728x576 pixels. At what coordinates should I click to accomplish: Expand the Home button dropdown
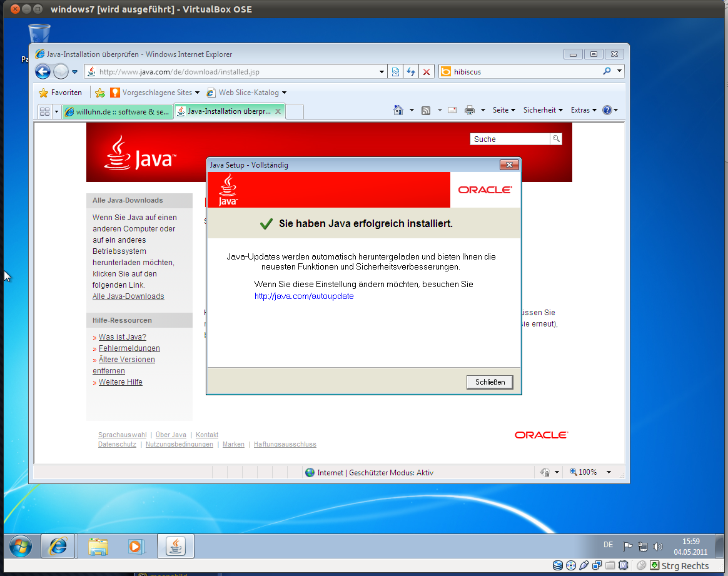[x=412, y=110]
